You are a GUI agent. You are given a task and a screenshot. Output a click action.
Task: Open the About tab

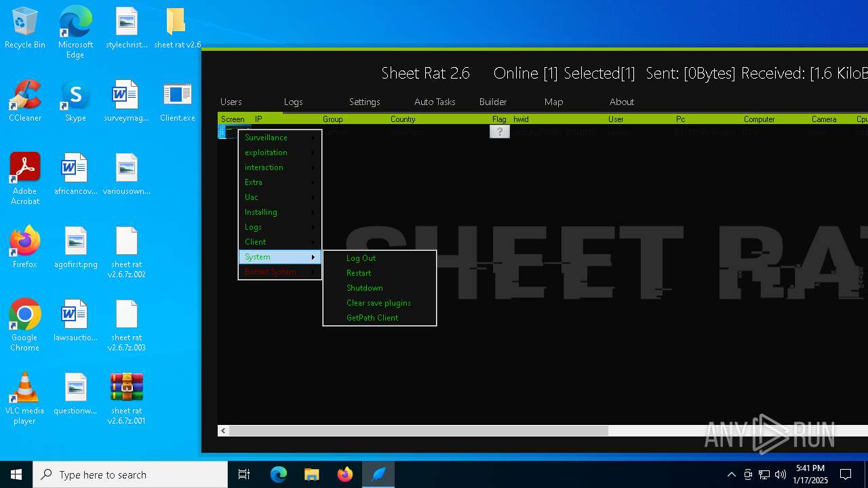(621, 102)
